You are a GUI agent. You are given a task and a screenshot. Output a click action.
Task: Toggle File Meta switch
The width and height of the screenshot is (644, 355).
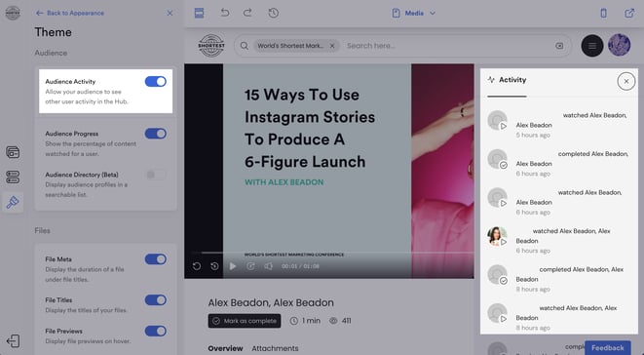coord(156,259)
